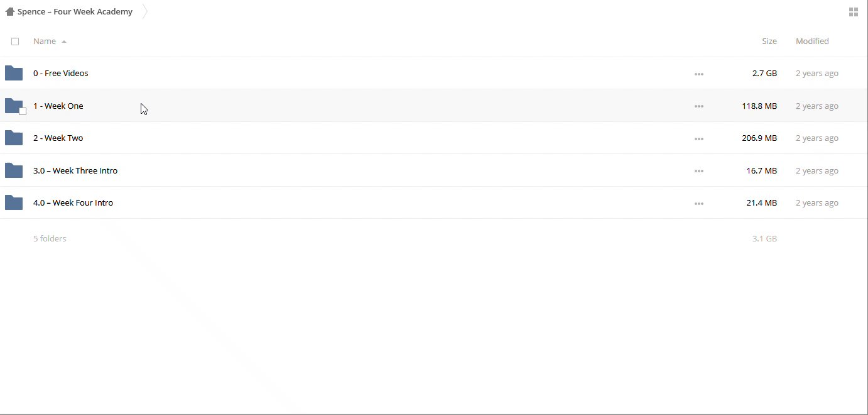The width and height of the screenshot is (868, 415).
Task: Expand actions menu for 3.0 – Week Three Intro
Action: tap(698, 172)
